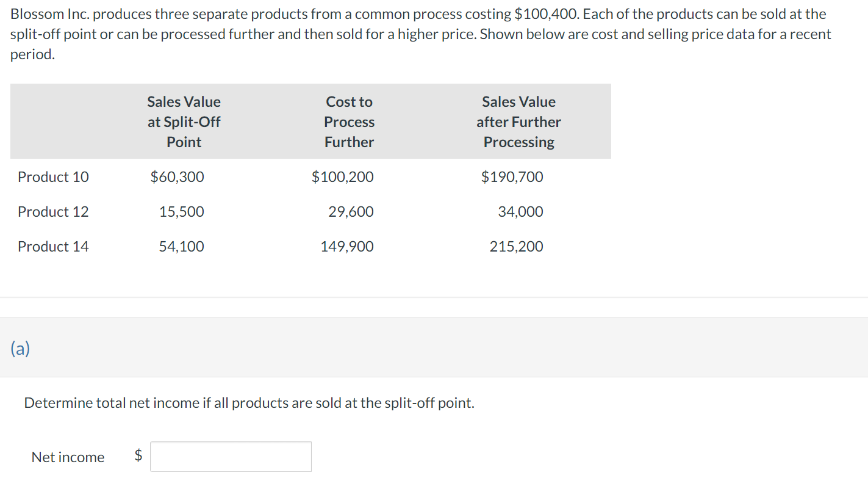Select the 29,600 further processing cost
Image resolution: width=868 pixels, height=497 pixels.
click(351, 212)
